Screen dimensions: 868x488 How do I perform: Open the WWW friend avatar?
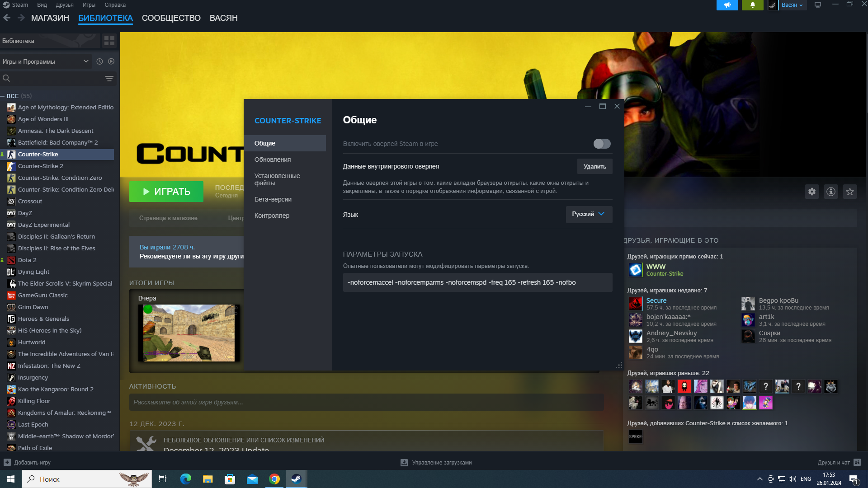click(635, 270)
